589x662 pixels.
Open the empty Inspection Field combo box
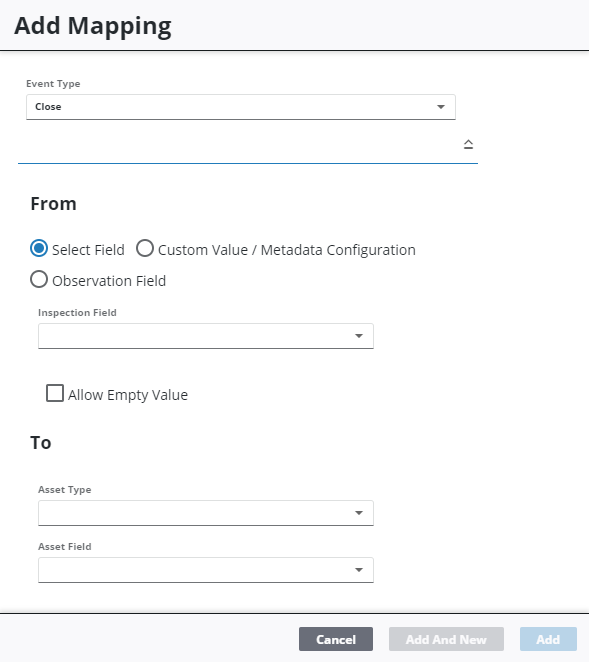[206, 336]
